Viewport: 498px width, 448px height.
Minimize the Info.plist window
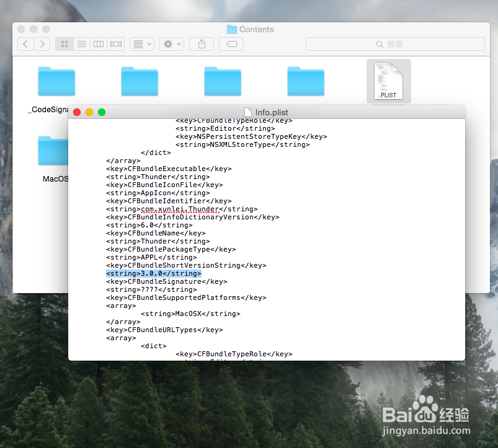(89, 112)
